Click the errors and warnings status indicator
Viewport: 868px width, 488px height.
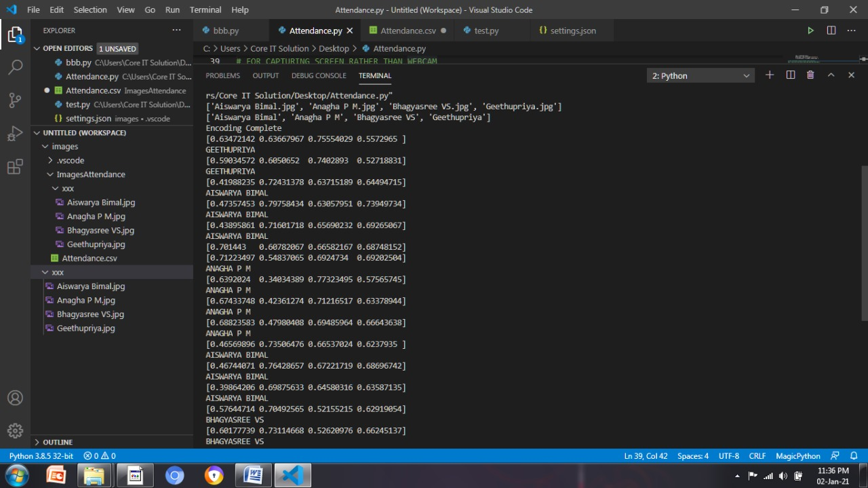click(100, 456)
